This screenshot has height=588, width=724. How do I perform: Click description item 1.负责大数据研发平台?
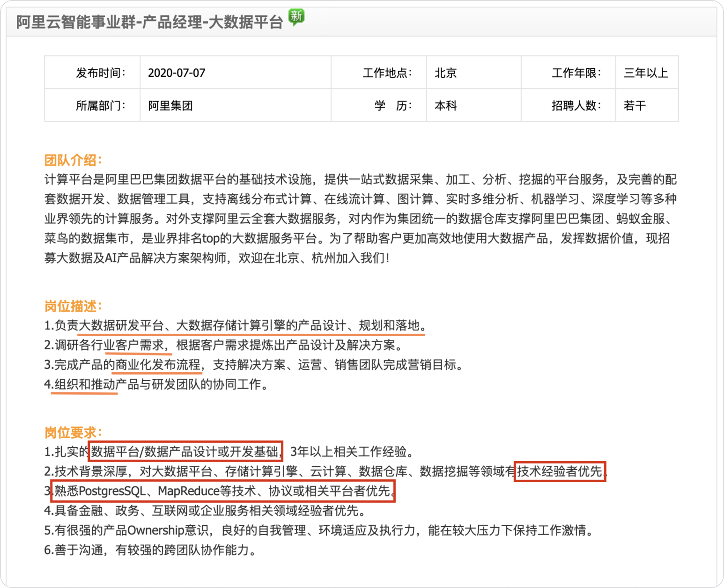pyautogui.click(x=235, y=325)
